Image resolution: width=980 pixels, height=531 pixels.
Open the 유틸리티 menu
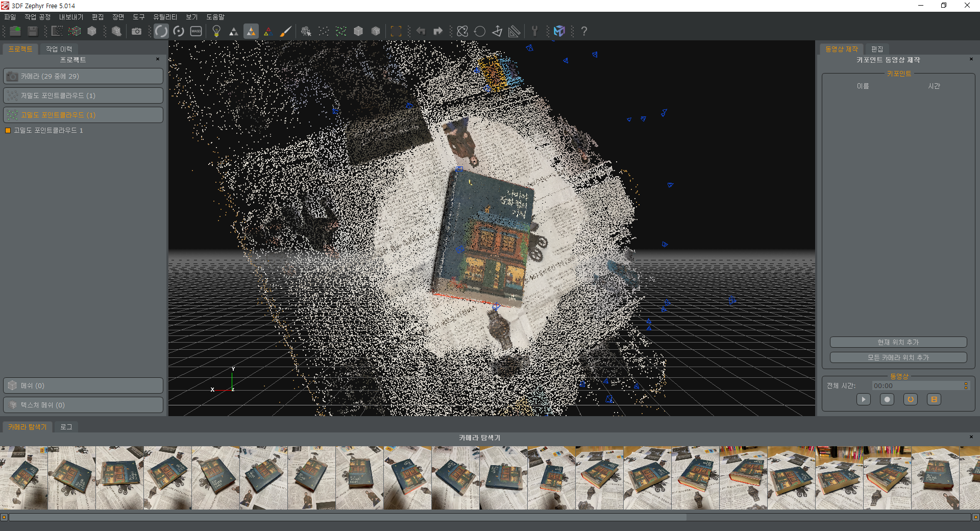[165, 17]
